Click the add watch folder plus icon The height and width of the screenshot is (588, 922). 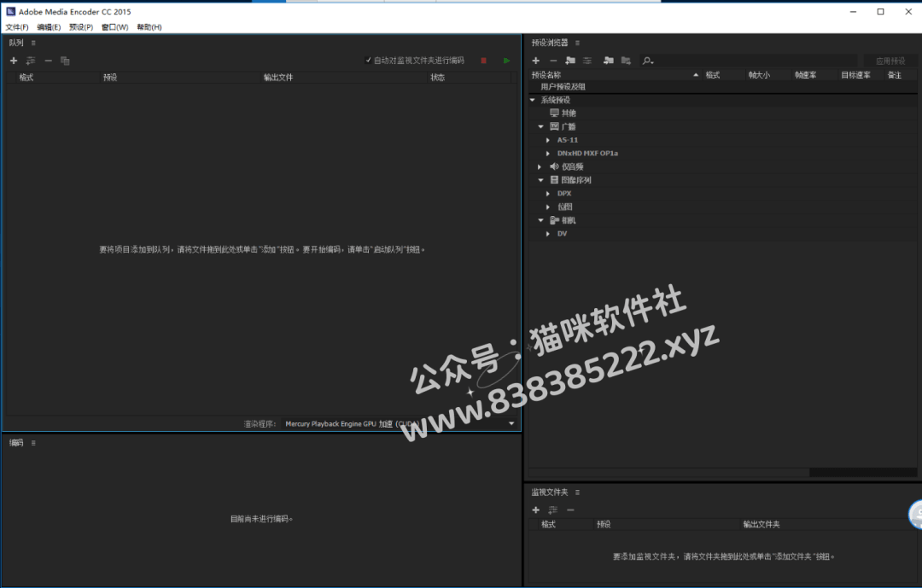pos(535,509)
